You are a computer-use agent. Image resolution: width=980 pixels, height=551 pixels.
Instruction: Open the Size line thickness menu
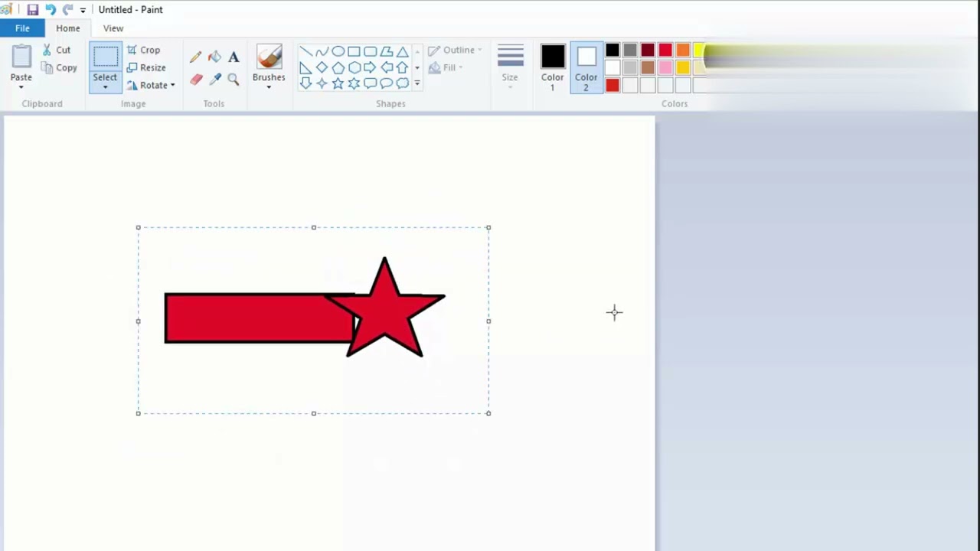click(510, 67)
